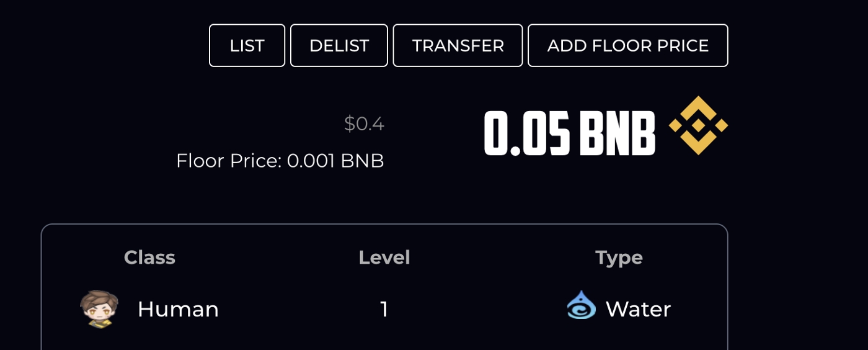Click the level value 1
Image resolution: width=868 pixels, height=350 pixels.
coord(384,309)
